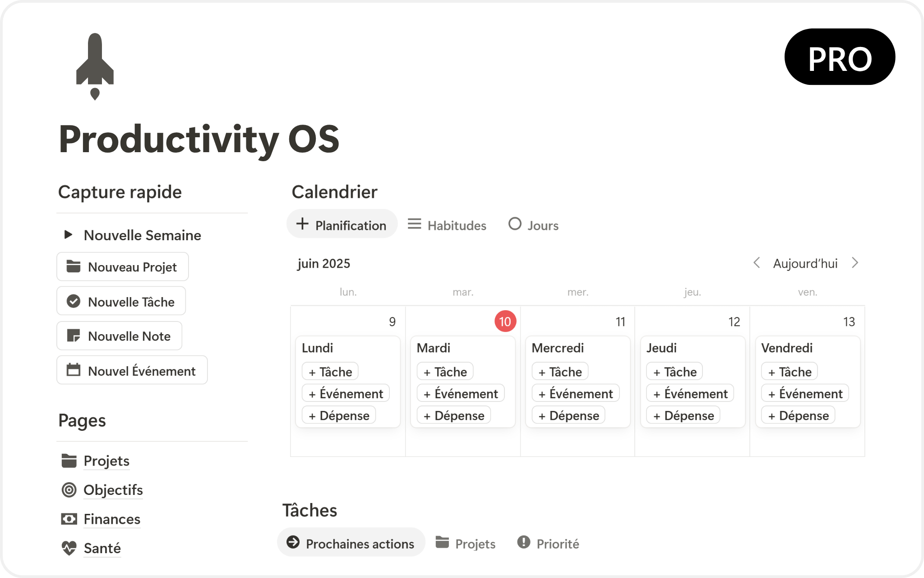924x578 pixels.
Task: Switch to the Jours calendar tab
Action: [533, 225]
